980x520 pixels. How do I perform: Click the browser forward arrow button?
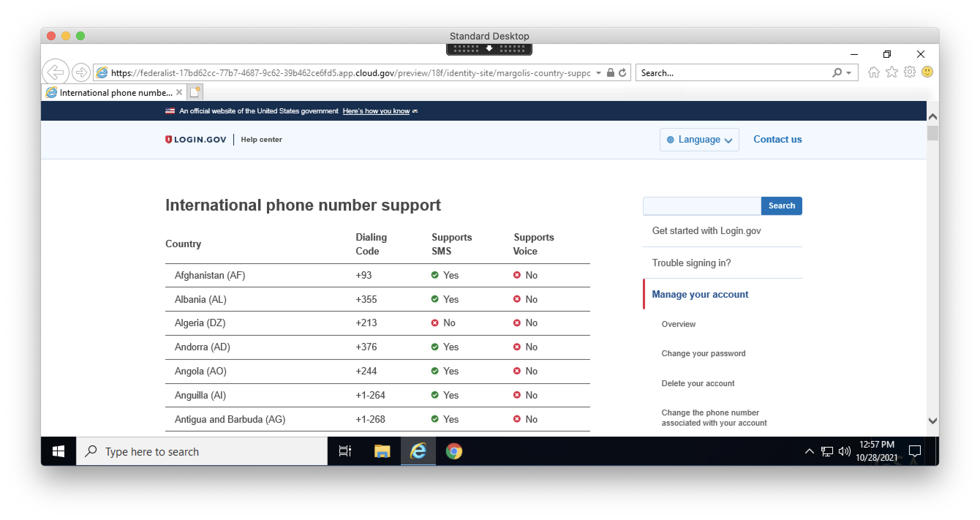tap(81, 72)
